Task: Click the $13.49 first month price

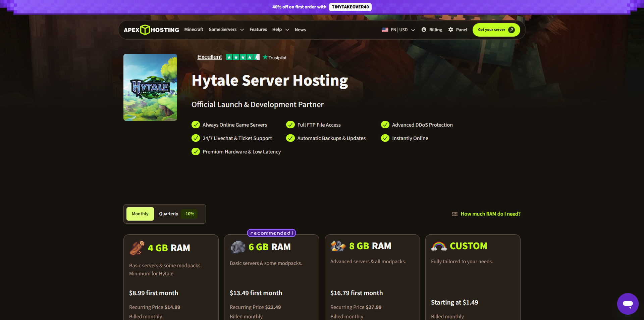Action: [256, 293]
